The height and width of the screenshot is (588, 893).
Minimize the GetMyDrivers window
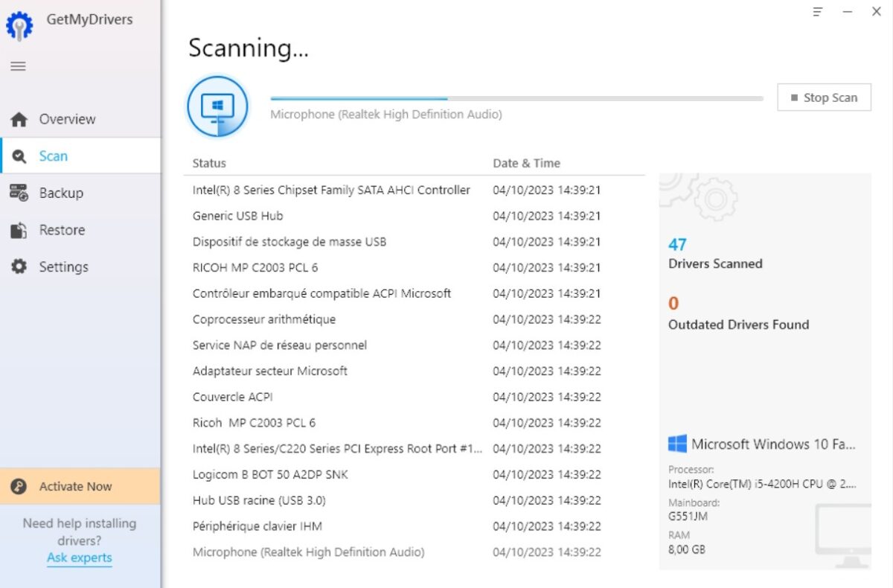click(847, 12)
